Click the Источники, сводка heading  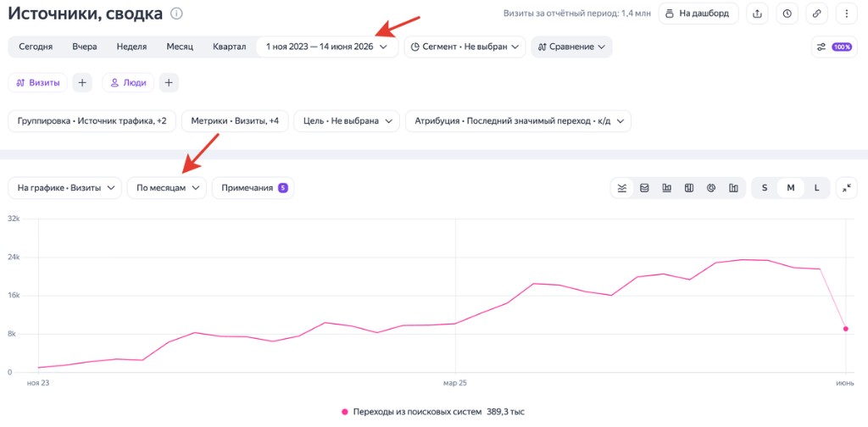(x=86, y=14)
